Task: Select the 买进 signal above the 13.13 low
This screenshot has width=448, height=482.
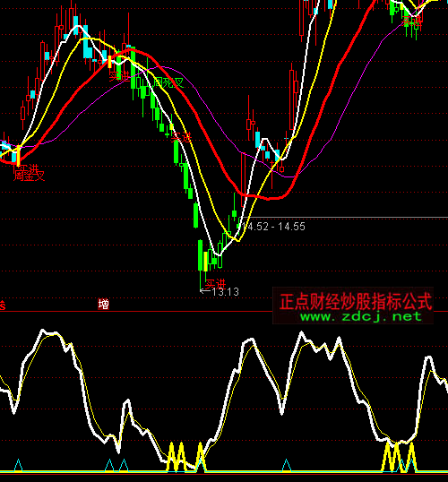Action: pyautogui.click(x=216, y=283)
